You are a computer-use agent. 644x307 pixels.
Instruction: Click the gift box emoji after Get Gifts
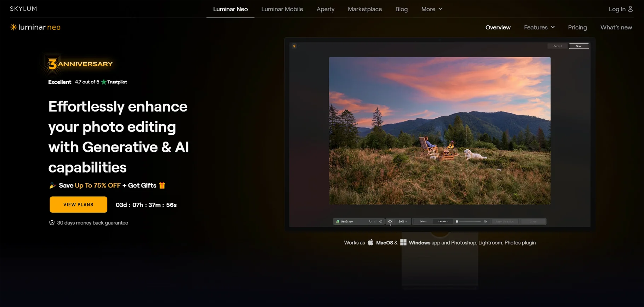coord(162,185)
